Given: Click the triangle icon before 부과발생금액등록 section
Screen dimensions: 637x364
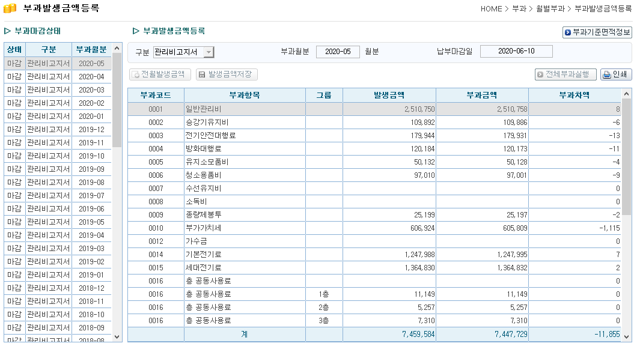Looking at the screenshot, I should [136, 31].
